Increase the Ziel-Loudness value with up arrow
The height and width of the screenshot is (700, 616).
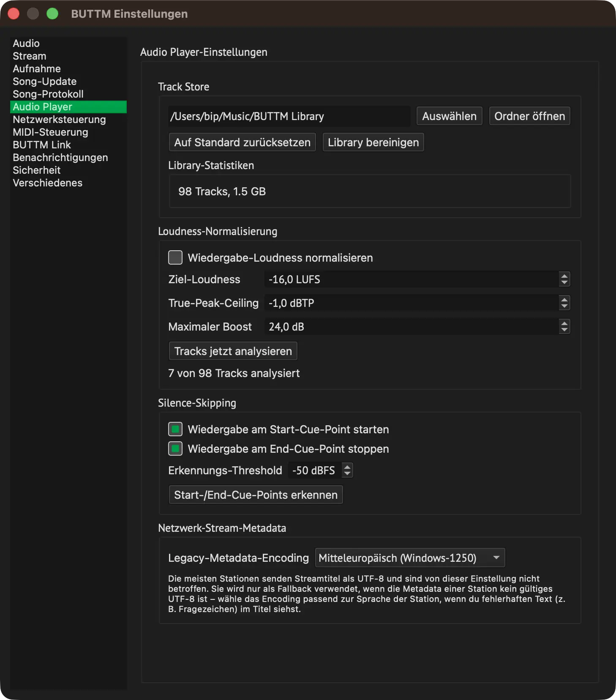(x=564, y=276)
